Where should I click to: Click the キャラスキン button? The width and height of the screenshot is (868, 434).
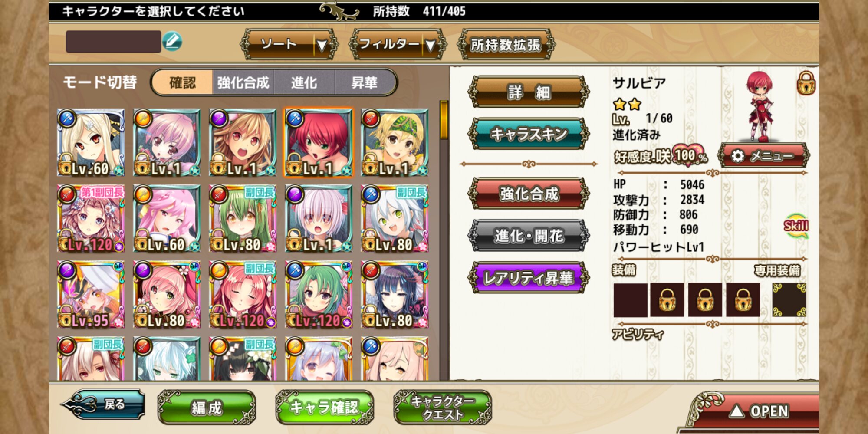click(x=529, y=134)
